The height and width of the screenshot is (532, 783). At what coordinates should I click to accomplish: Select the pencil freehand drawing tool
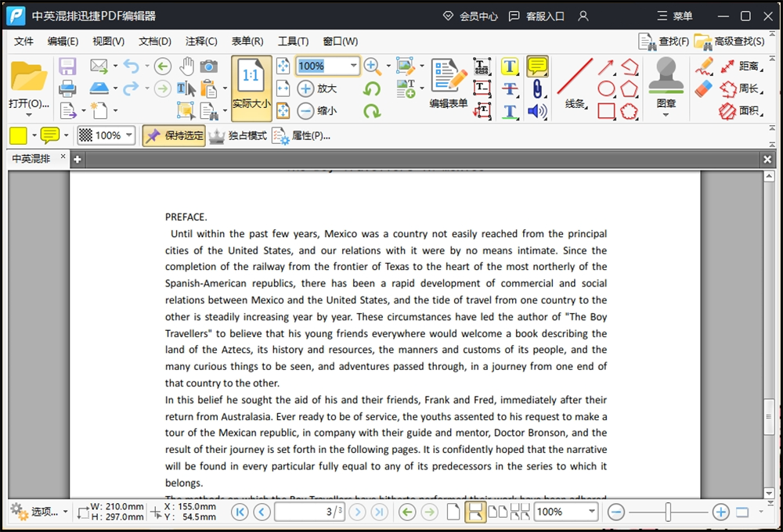[704, 66]
